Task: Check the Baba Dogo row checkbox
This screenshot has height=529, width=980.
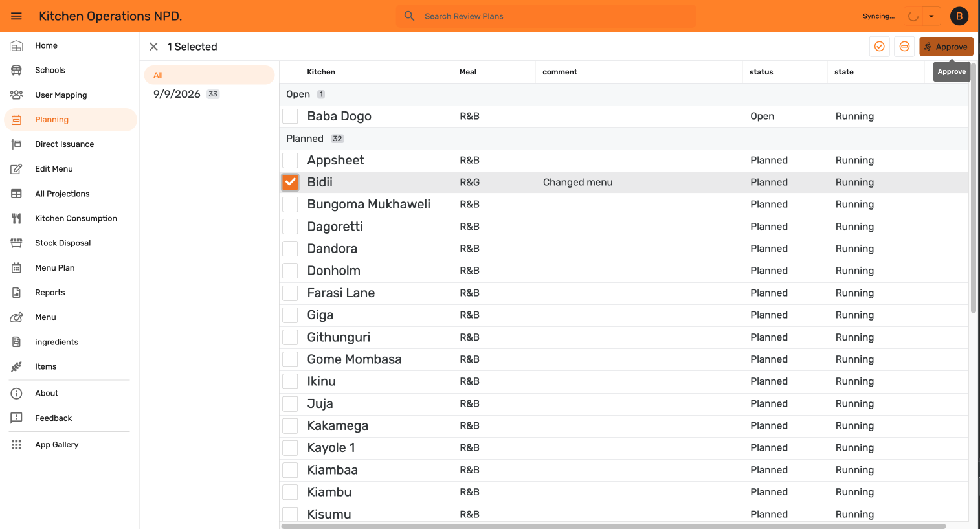Action: pyautogui.click(x=290, y=116)
